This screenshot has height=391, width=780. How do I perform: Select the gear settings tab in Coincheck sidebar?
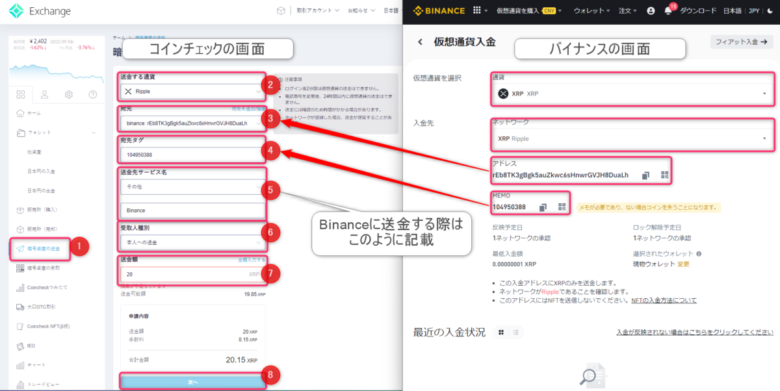pos(69,95)
